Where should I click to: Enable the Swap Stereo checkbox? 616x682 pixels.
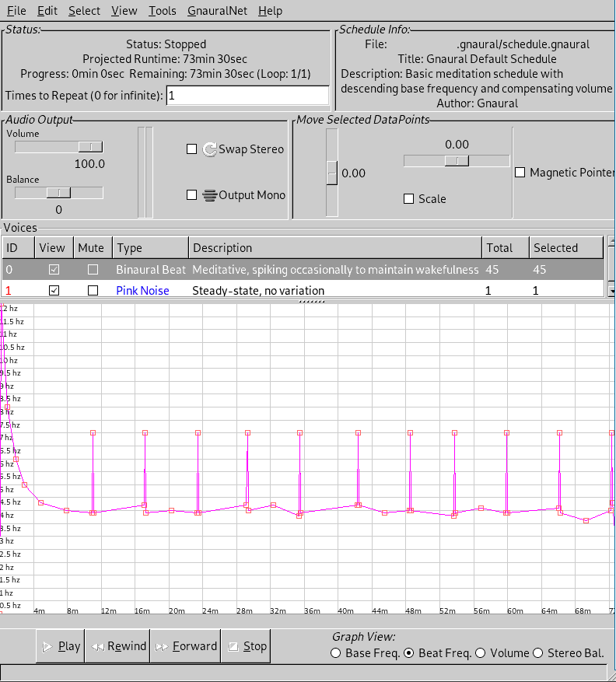click(x=192, y=149)
